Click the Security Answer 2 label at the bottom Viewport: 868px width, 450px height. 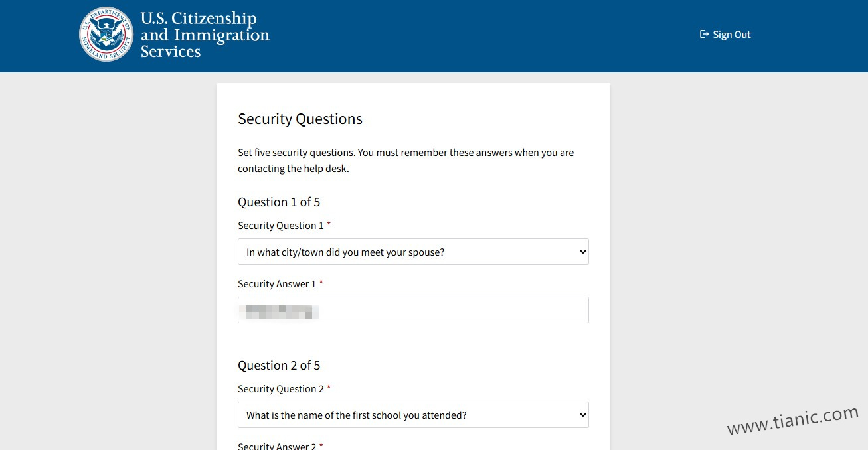277,446
